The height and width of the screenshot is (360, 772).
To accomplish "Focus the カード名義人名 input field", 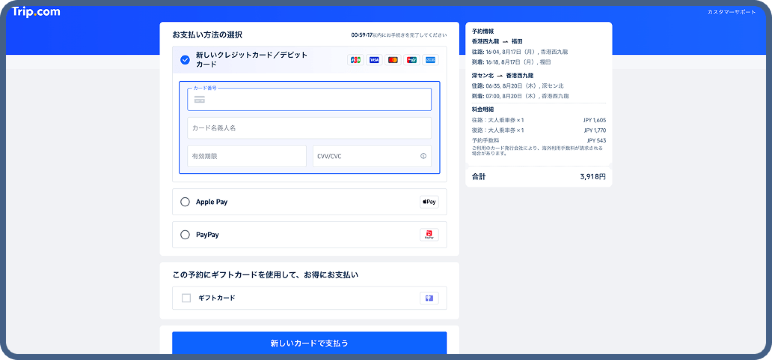I will point(309,128).
